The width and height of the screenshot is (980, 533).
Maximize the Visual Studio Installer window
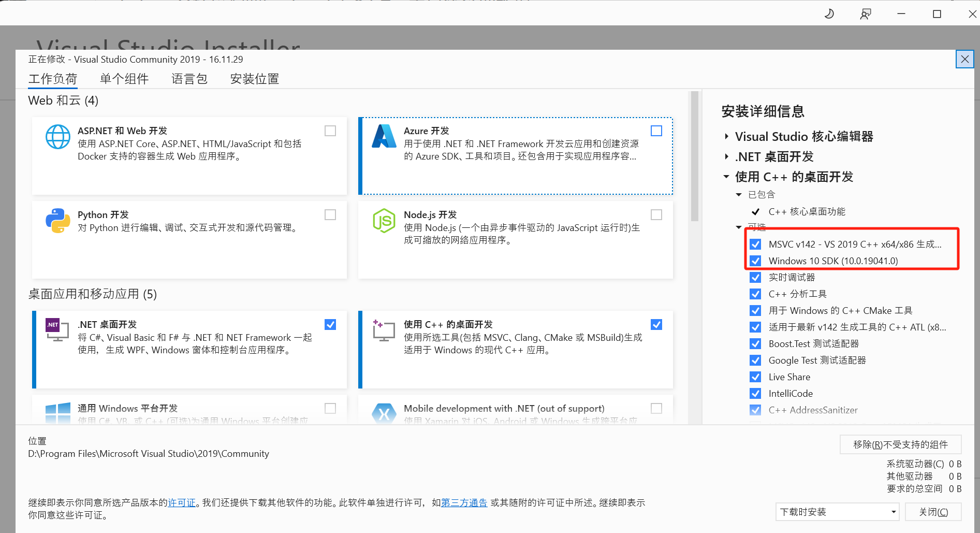tap(937, 14)
